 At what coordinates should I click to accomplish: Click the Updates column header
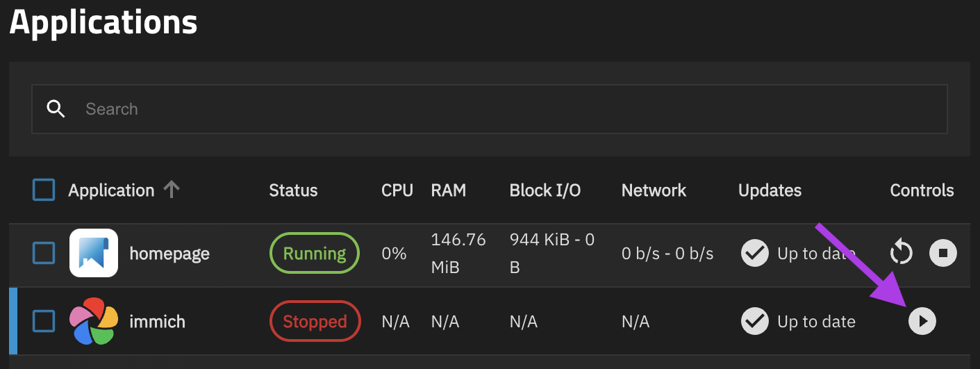(x=770, y=190)
